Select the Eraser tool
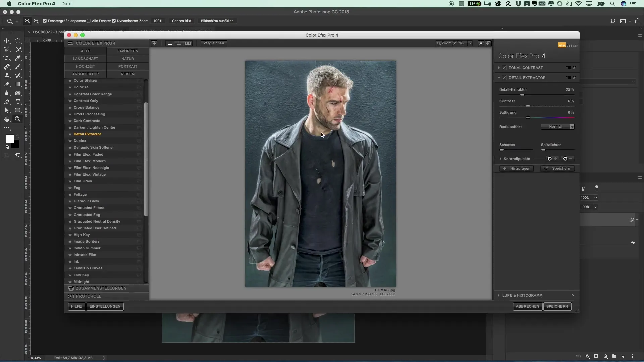Image resolution: width=644 pixels, height=362 pixels. pos(7,84)
